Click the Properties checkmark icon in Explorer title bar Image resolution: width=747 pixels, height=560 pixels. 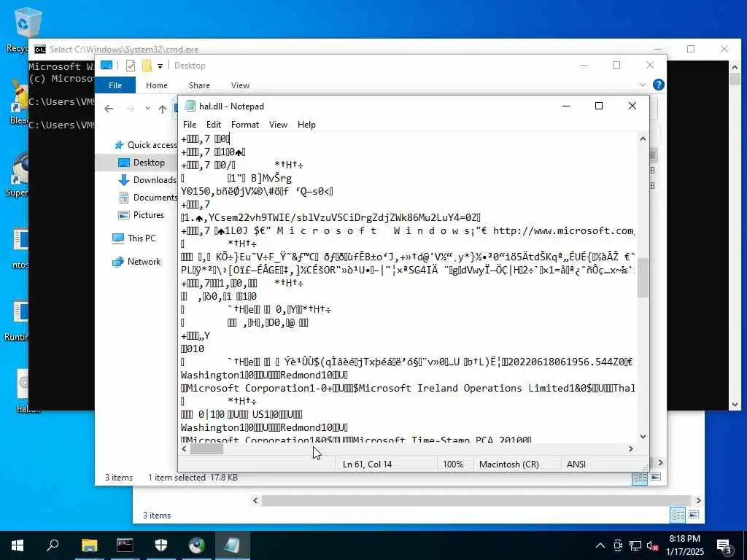(x=130, y=66)
